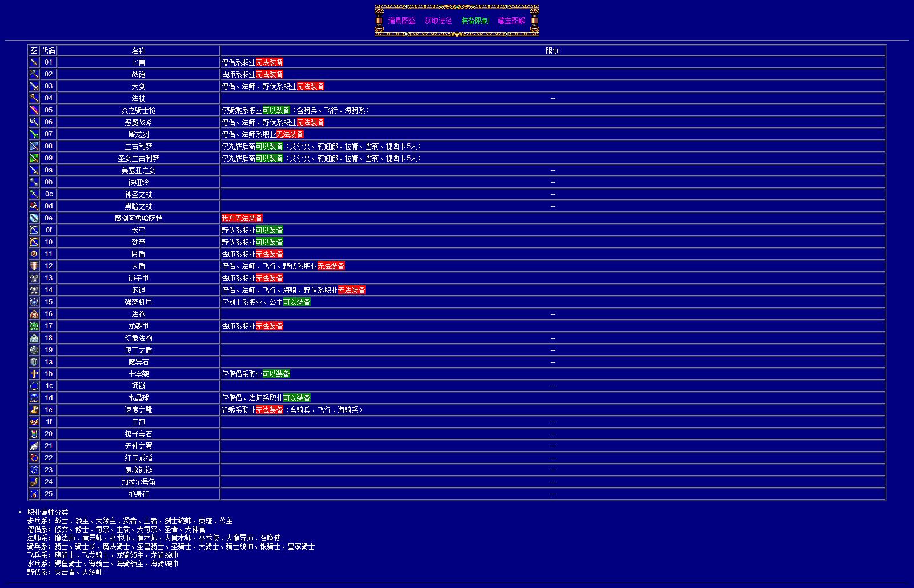Open the 道具图鉴 navigation link

coord(402,21)
